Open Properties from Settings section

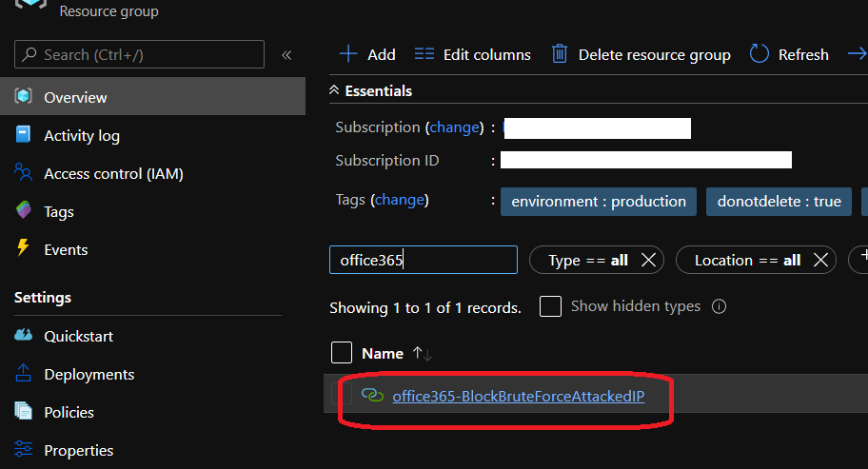pos(78,450)
